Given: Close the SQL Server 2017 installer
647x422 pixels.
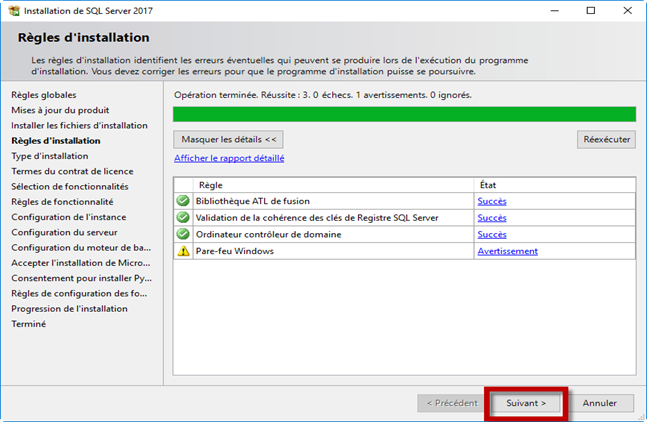Looking at the screenshot, I should (628, 11).
